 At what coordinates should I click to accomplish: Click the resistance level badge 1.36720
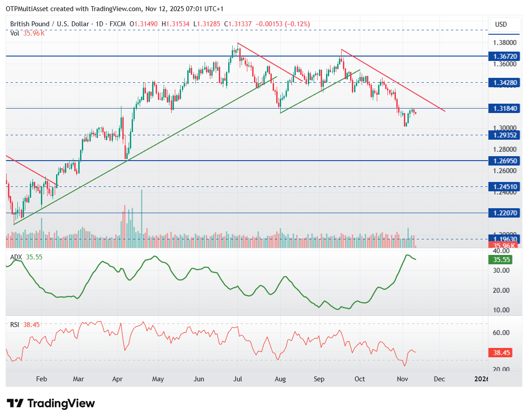point(504,57)
